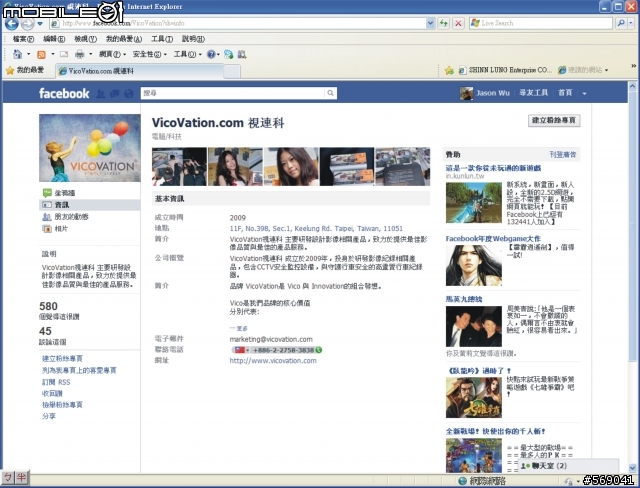Click second photo thumbnail of woman
Image resolution: width=640 pixels, height=488 pixels.
click(x=235, y=166)
